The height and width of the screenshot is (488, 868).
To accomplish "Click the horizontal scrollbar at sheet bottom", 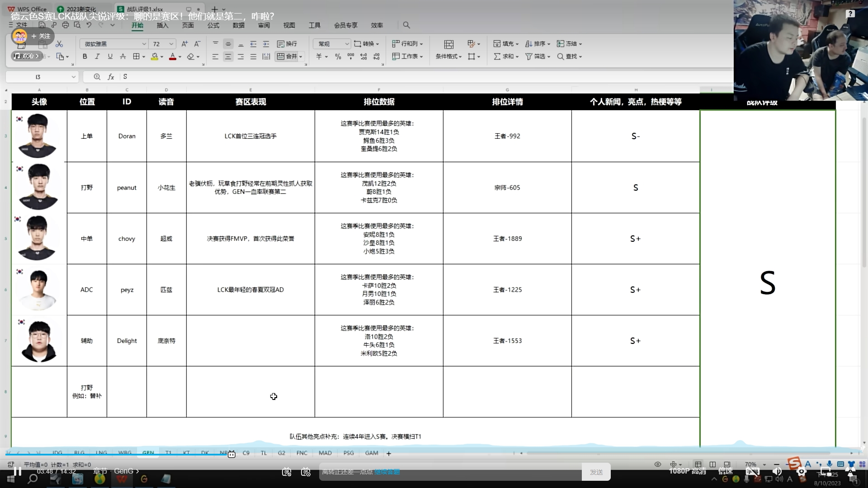I will click(678, 453).
